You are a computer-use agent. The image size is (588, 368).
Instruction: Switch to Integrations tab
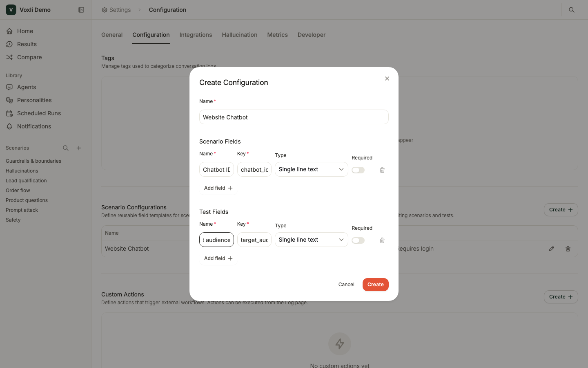coord(196,35)
